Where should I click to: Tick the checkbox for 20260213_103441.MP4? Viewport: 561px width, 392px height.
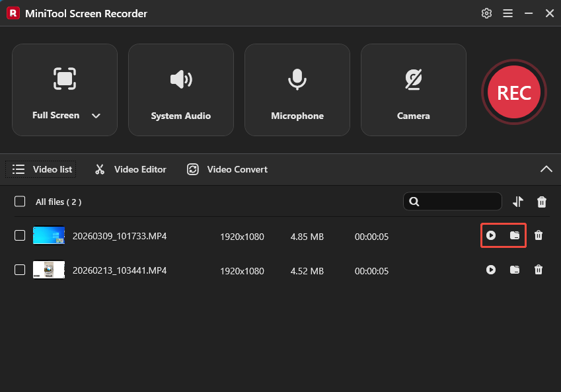pyautogui.click(x=19, y=270)
